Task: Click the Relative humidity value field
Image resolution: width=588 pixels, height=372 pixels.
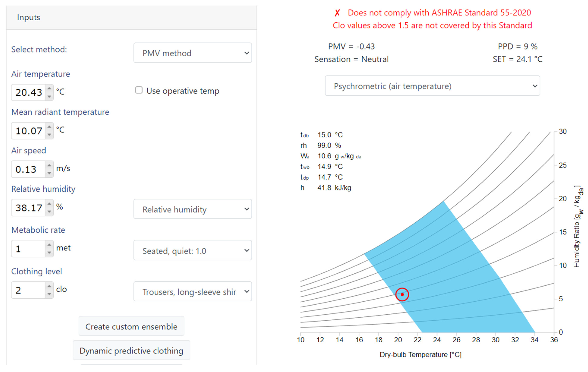Action: click(x=28, y=208)
